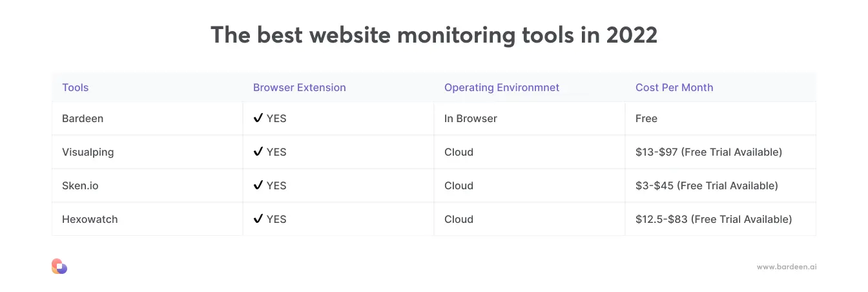Select the Hexowatch tool name cell
The height and width of the screenshot is (292, 868).
[x=147, y=219]
